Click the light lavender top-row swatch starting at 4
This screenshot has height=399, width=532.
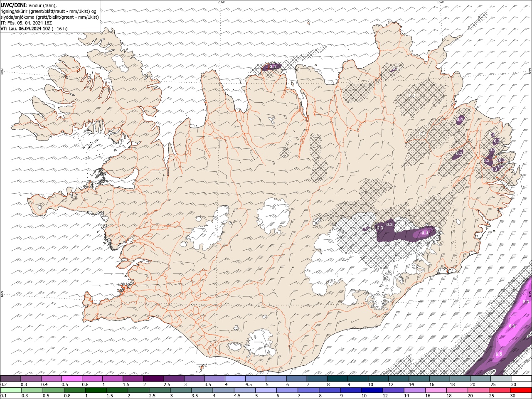(x=235, y=379)
